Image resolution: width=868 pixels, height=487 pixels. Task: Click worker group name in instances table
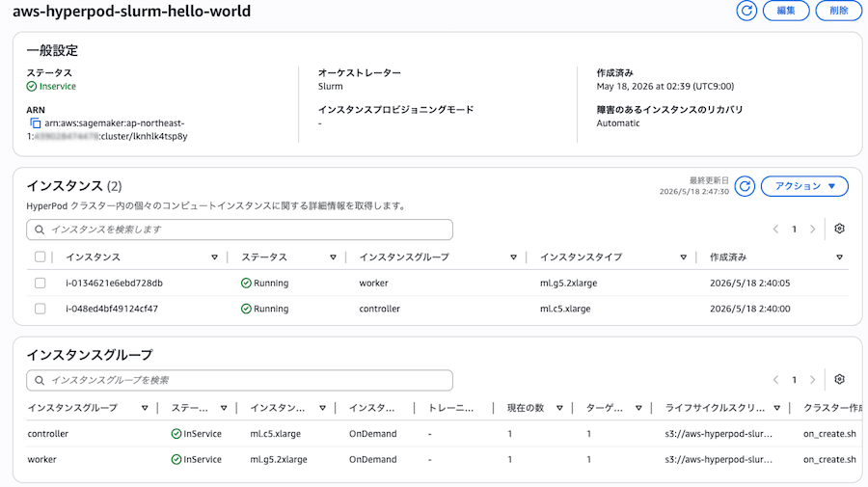click(x=373, y=283)
